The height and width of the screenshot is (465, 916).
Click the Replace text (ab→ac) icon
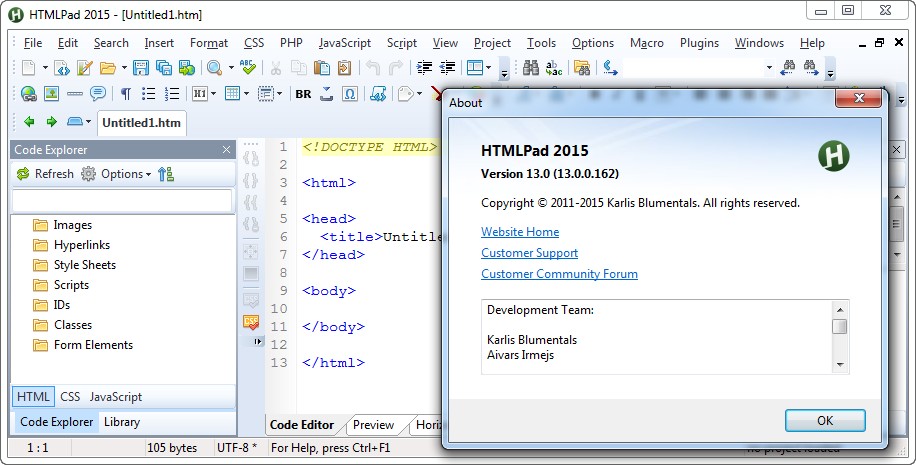tap(554, 68)
